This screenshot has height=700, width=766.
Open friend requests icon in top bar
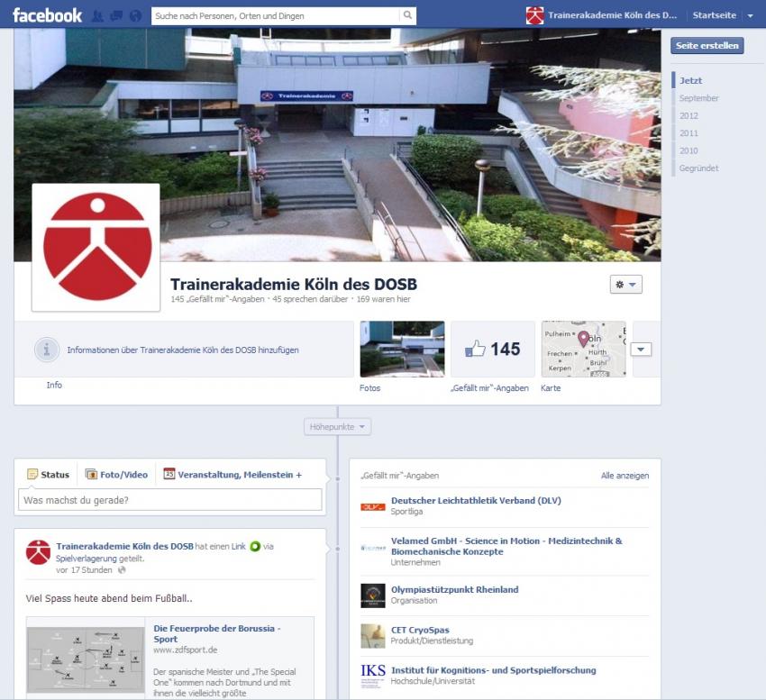[x=98, y=16]
